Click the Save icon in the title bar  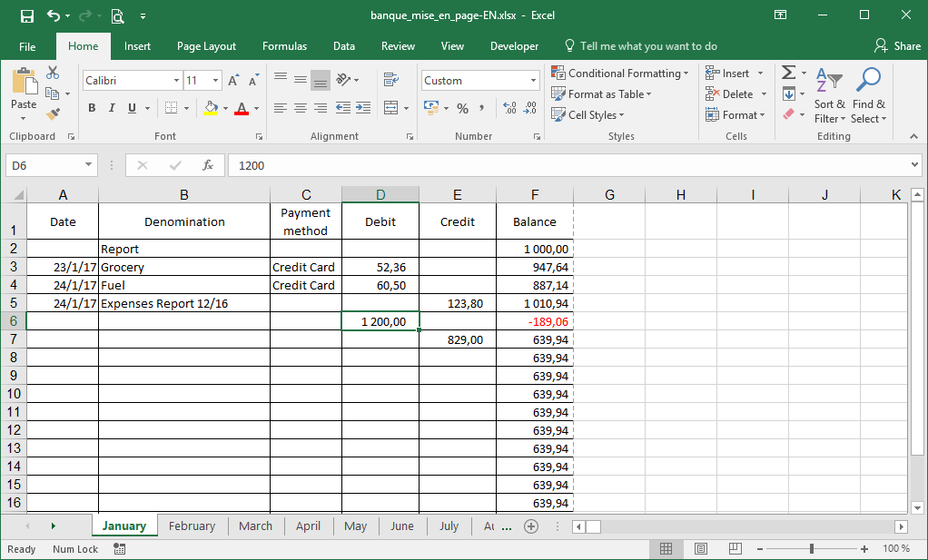[x=26, y=15]
